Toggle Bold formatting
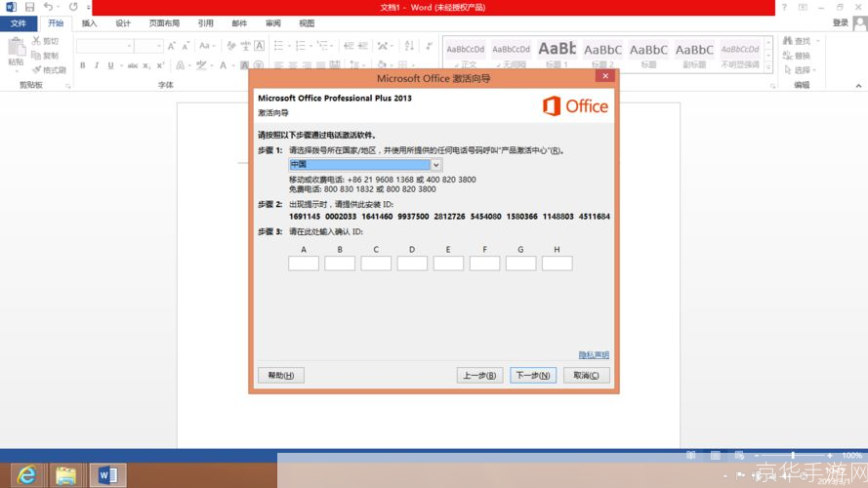The image size is (868, 488). (x=82, y=65)
